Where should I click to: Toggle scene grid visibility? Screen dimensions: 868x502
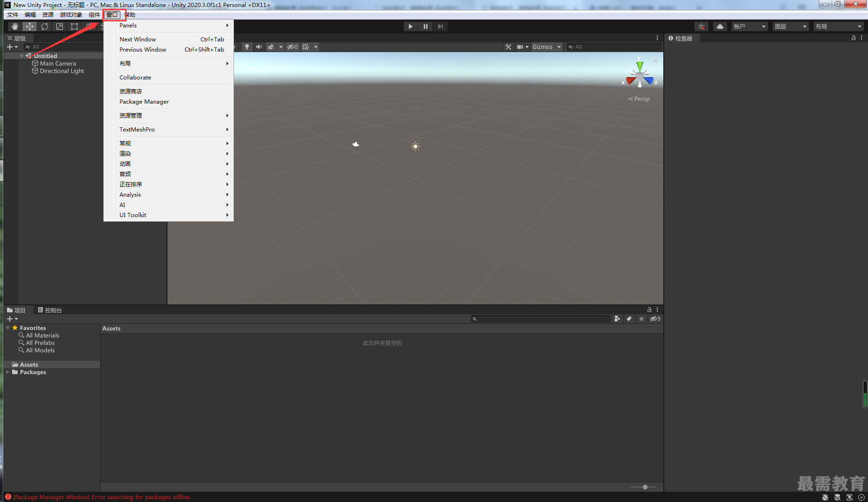pos(306,47)
